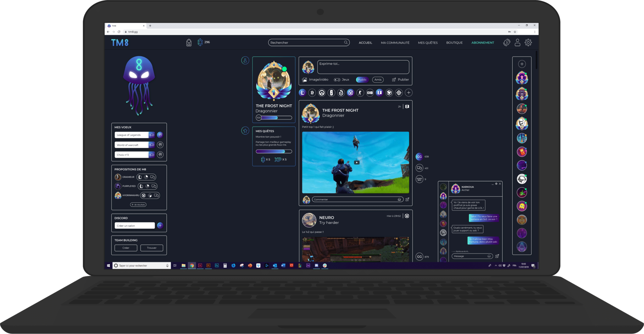Open Chrome from the taskbar
This screenshot has height=334, width=644.
click(192, 265)
